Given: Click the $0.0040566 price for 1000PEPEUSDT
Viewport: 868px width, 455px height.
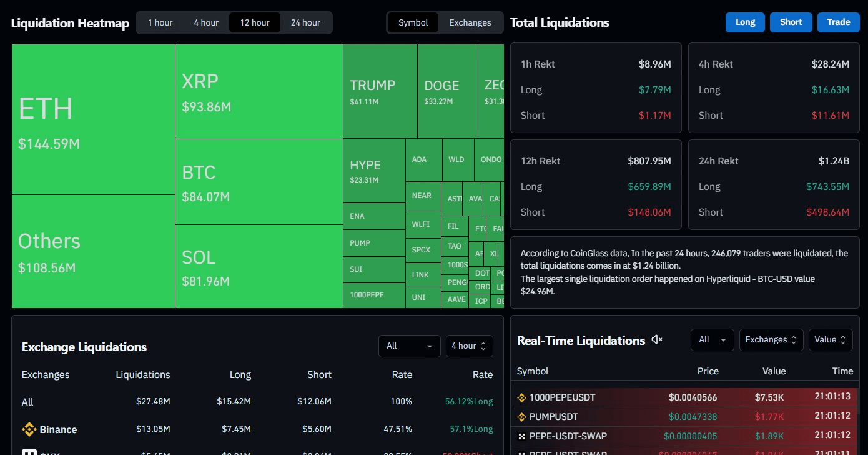Looking at the screenshot, I should click(x=693, y=397).
